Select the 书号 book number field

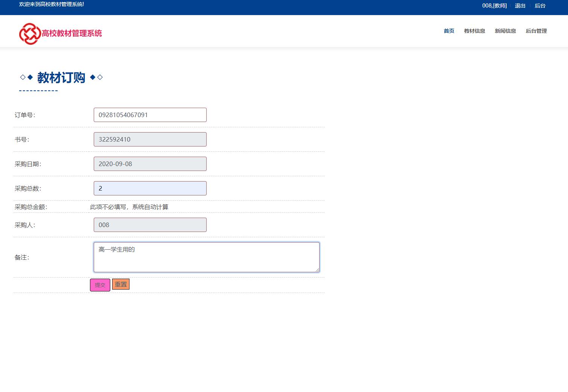[150, 139]
